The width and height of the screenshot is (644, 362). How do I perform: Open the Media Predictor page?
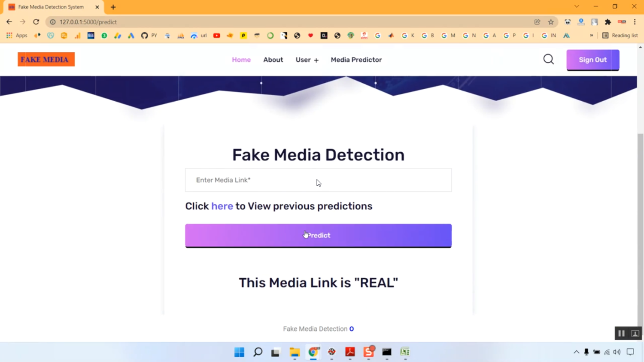coord(356,60)
